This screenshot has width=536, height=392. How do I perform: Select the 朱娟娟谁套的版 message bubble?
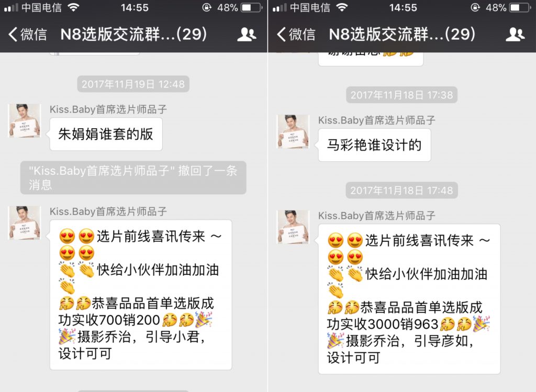(x=106, y=135)
